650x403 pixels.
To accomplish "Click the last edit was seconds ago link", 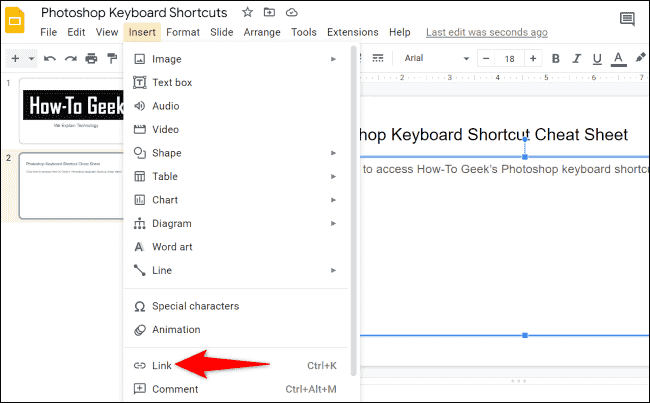I will pos(487,32).
